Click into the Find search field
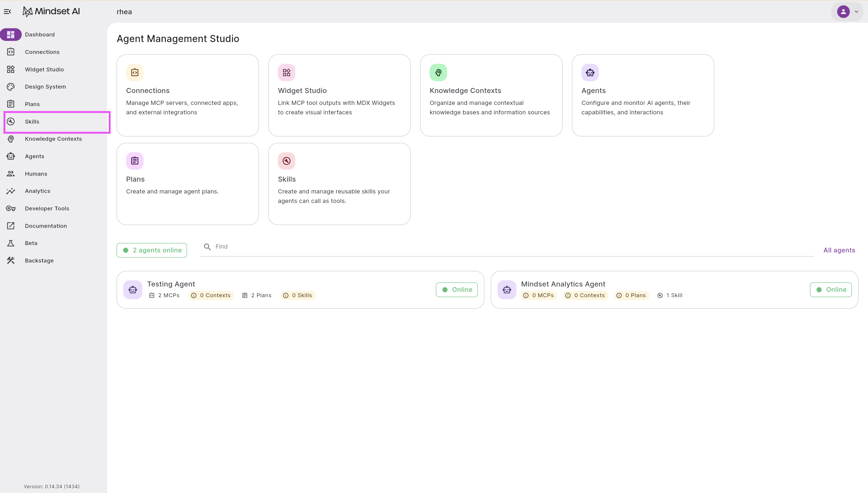868x493 pixels. coord(507,247)
